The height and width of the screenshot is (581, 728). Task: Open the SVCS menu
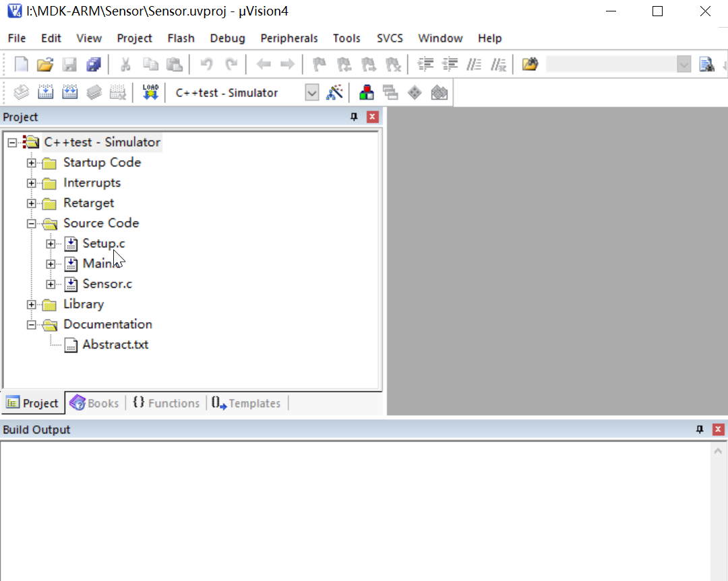click(x=390, y=38)
